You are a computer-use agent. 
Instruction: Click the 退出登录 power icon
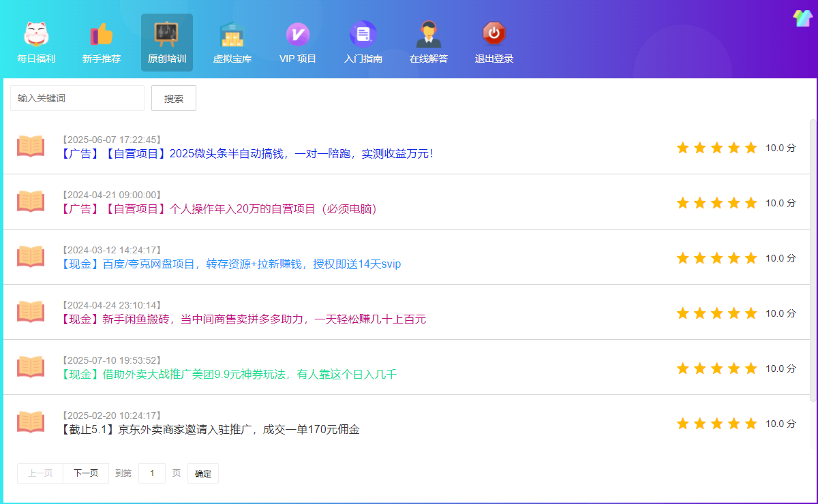[494, 34]
